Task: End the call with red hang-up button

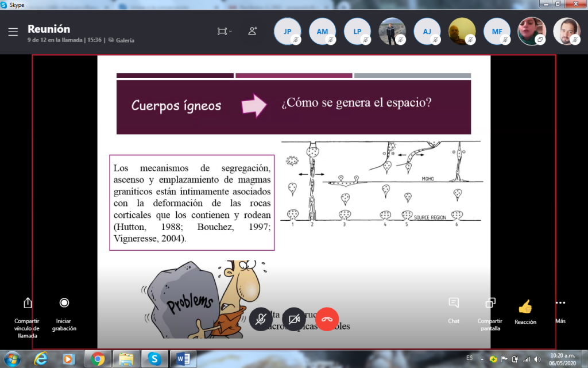Action: click(x=327, y=319)
